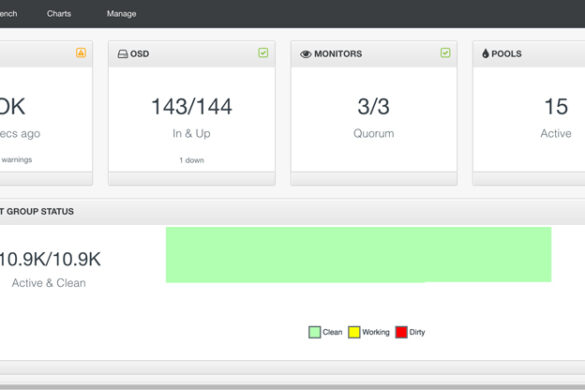Click the 143/144 OSD count
This screenshot has width=585, height=390.
(191, 106)
